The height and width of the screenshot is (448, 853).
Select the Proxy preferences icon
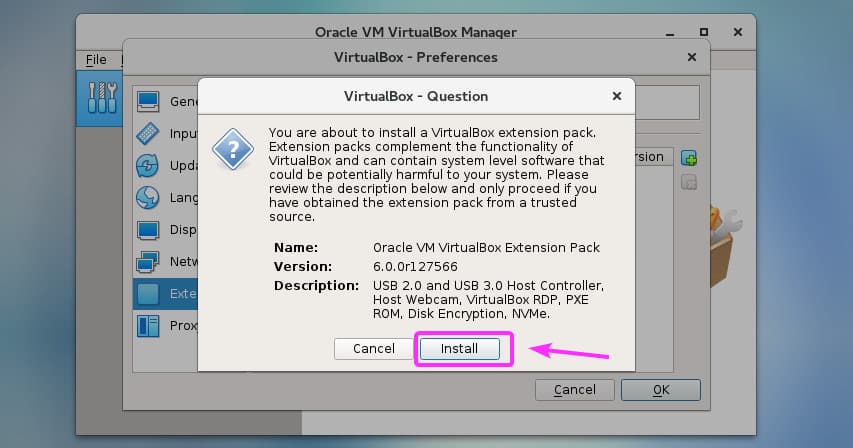coord(148,326)
